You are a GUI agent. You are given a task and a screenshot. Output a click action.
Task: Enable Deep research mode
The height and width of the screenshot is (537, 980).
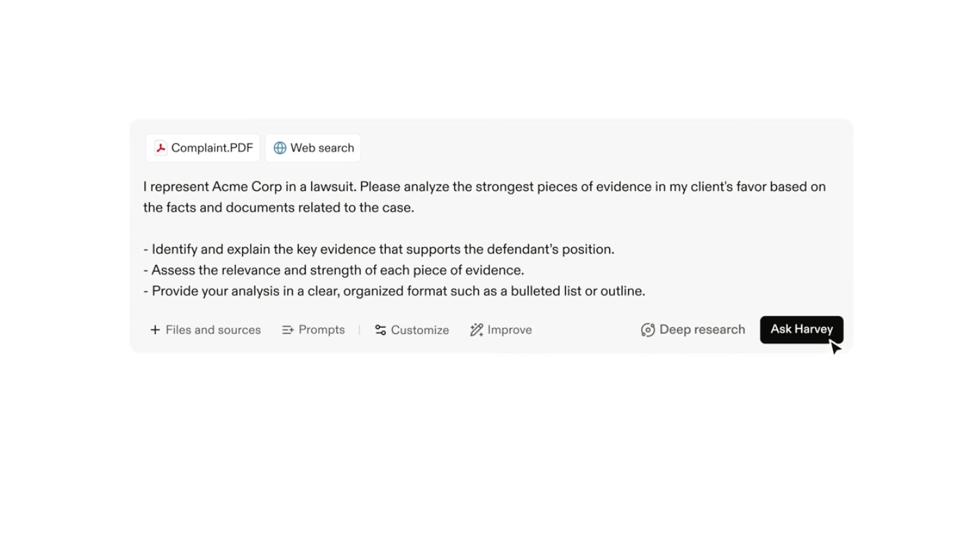click(692, 329)
